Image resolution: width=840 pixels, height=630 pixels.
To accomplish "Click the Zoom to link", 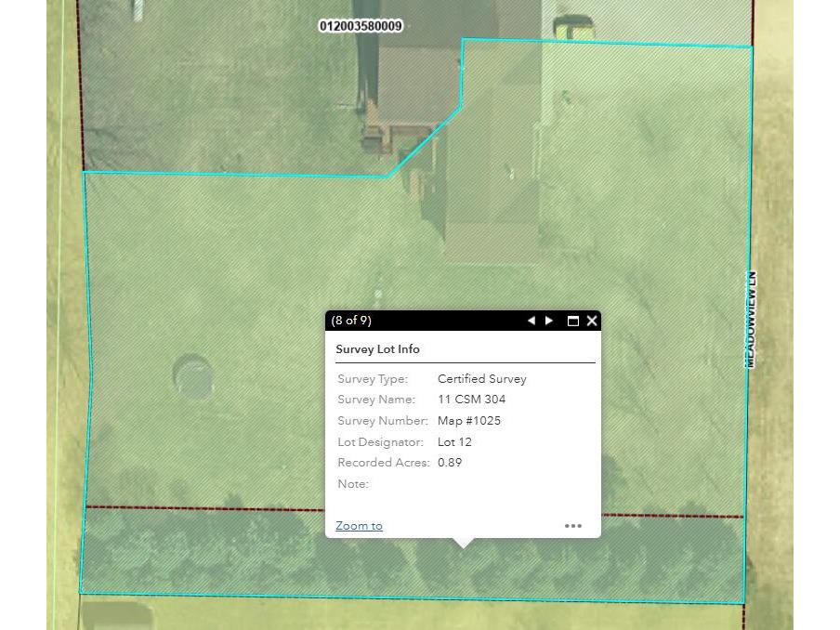I will pos(359,526).
